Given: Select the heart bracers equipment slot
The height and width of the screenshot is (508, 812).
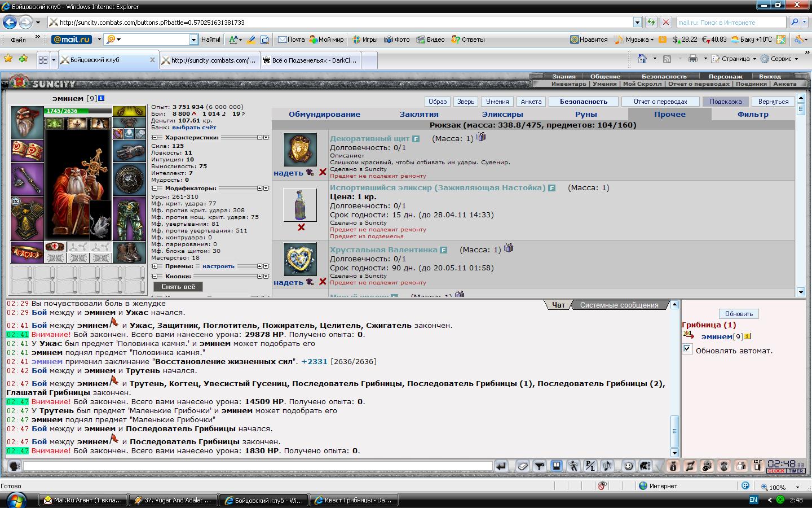Looking at the screenshot, I should 27,151.
